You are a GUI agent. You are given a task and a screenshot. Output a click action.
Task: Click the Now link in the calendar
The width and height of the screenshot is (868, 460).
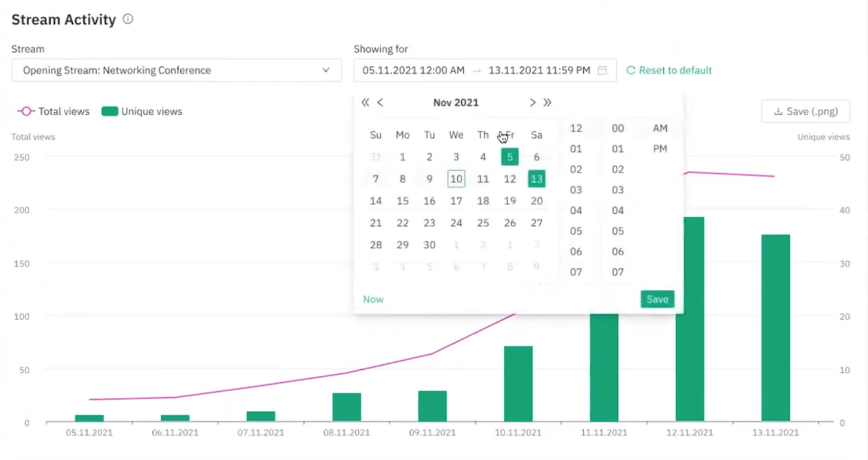coord(373,299)
